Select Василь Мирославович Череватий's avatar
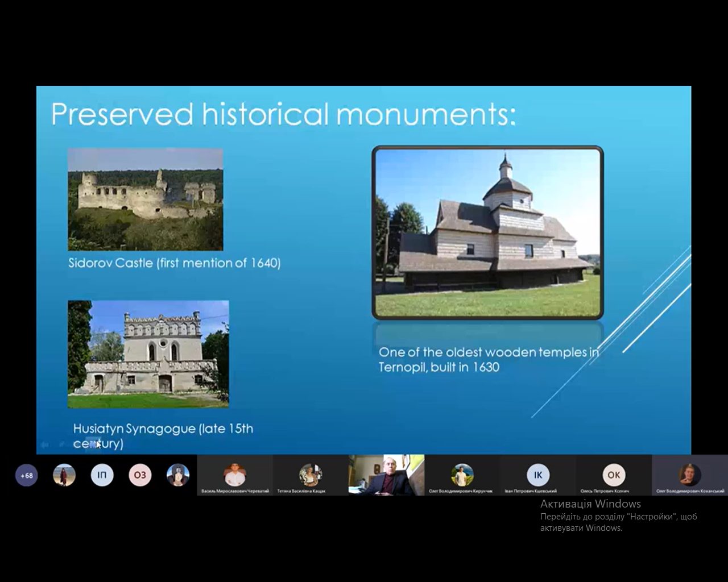This screenshot has width=728, height=582. point(234,475)
